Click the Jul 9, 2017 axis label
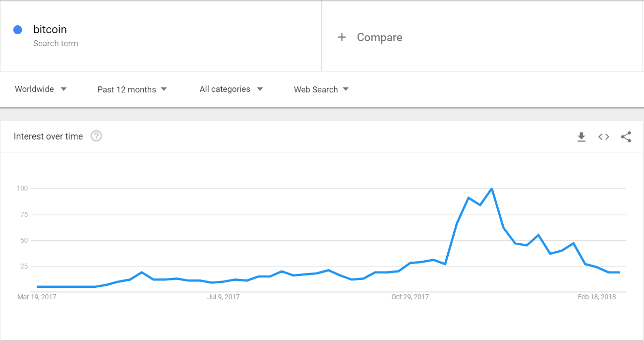644x341 pixels. (223, 297)
